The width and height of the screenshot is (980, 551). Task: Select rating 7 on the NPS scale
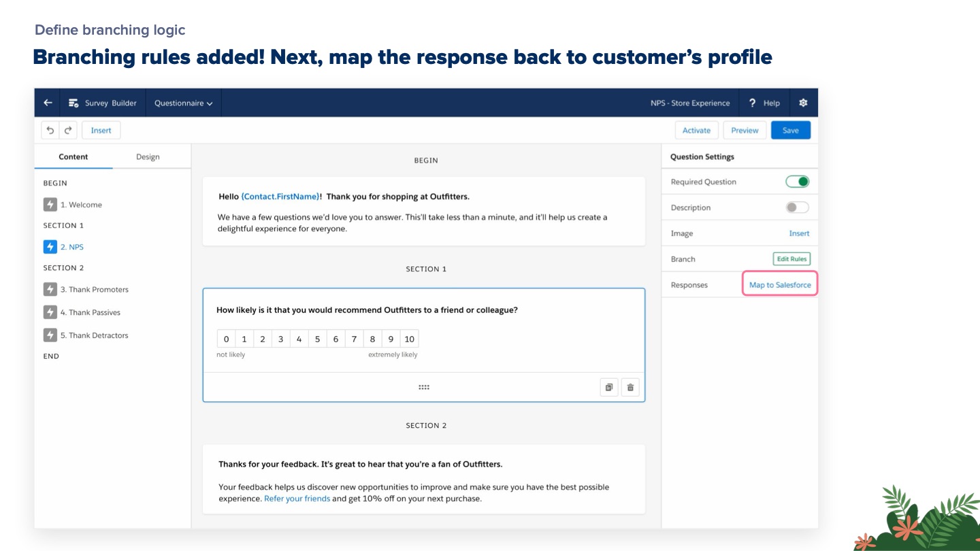tap(354, 339)
